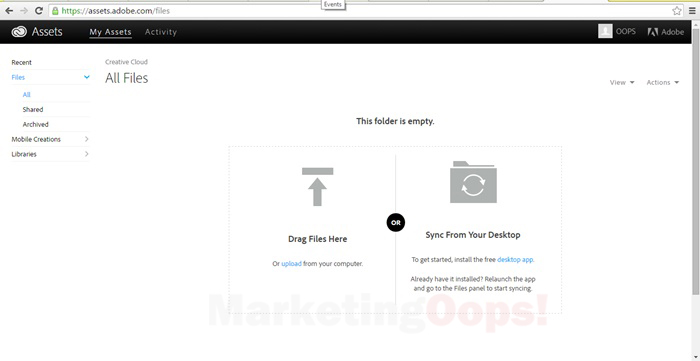Click the Sync From Your Desktop heading
Image resolution: width=700 pixels, height=361 pixels.
pyautogui.click(x=473, y=235)
